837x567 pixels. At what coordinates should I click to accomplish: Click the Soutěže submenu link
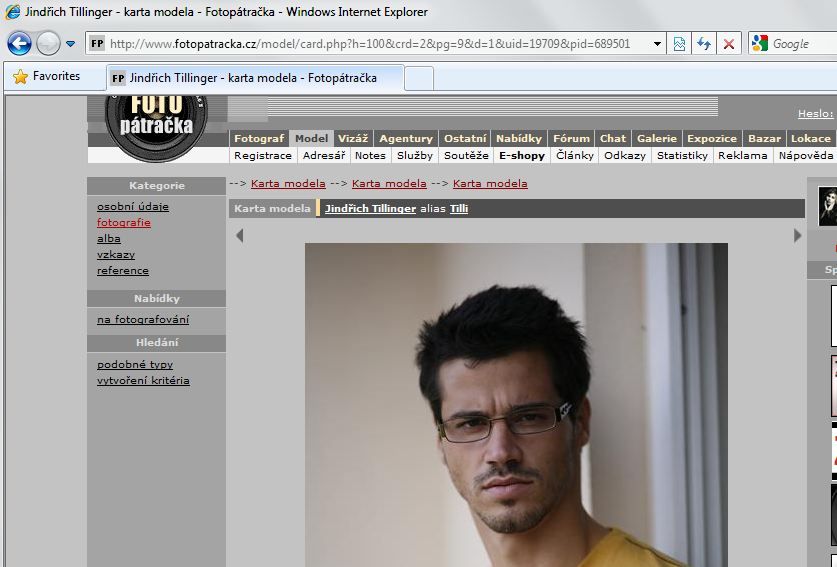coord(466,155)
